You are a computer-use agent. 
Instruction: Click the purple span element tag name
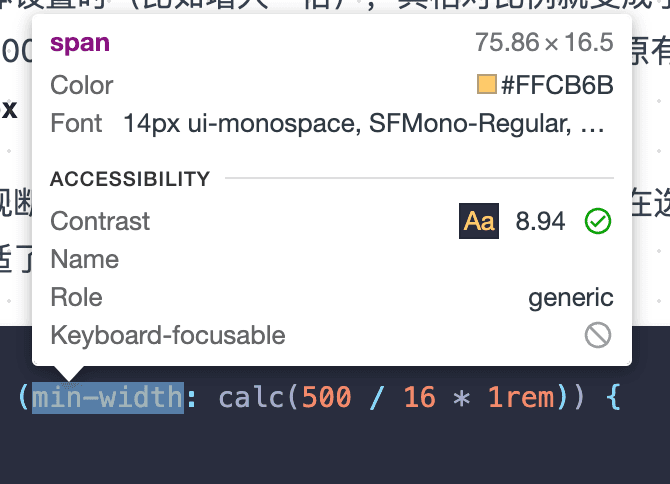80,44
